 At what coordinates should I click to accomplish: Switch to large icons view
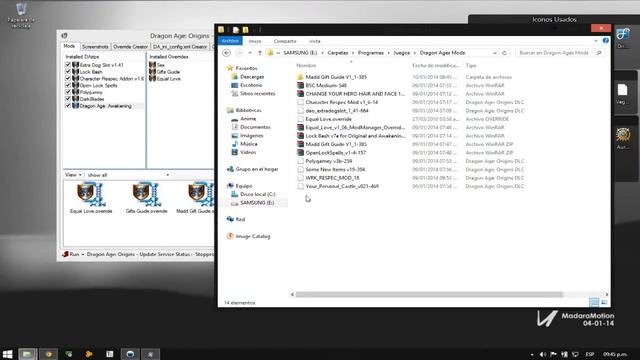pos(604,302)
